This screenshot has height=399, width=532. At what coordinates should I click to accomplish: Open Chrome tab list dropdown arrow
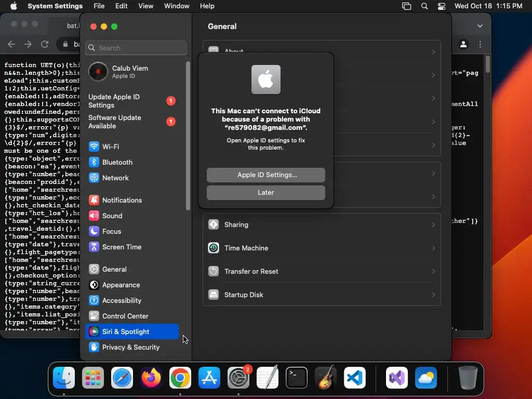pyautogui.click(x=480, y=26)
